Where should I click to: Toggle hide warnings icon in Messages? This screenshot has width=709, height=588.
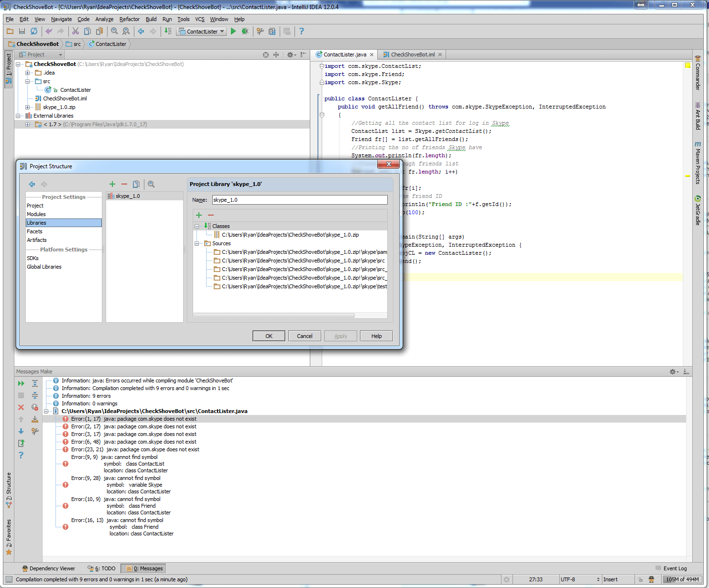(x=35, y=407)
